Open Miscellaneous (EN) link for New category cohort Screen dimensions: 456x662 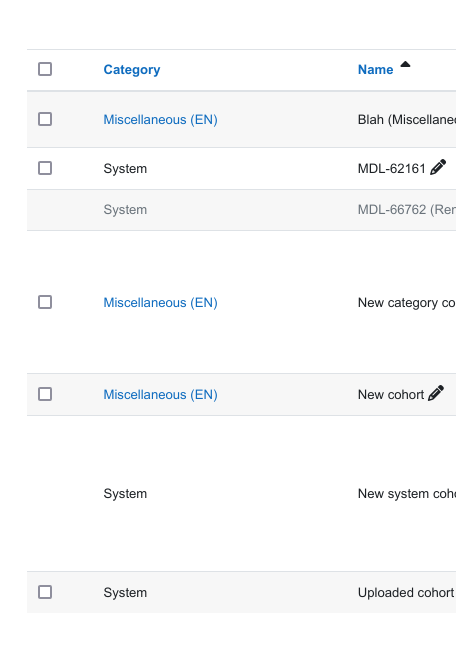point(160,303)
